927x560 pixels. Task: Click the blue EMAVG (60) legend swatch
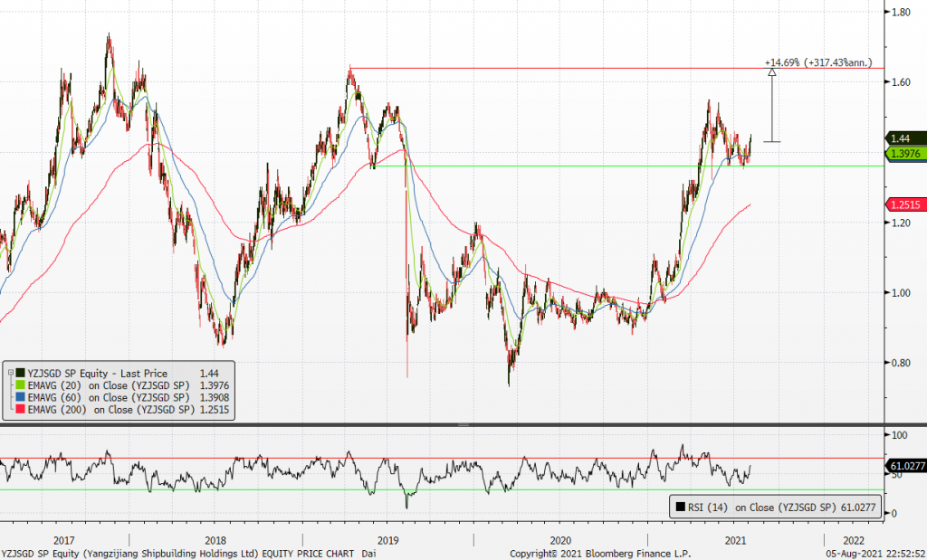pos(20,397)
